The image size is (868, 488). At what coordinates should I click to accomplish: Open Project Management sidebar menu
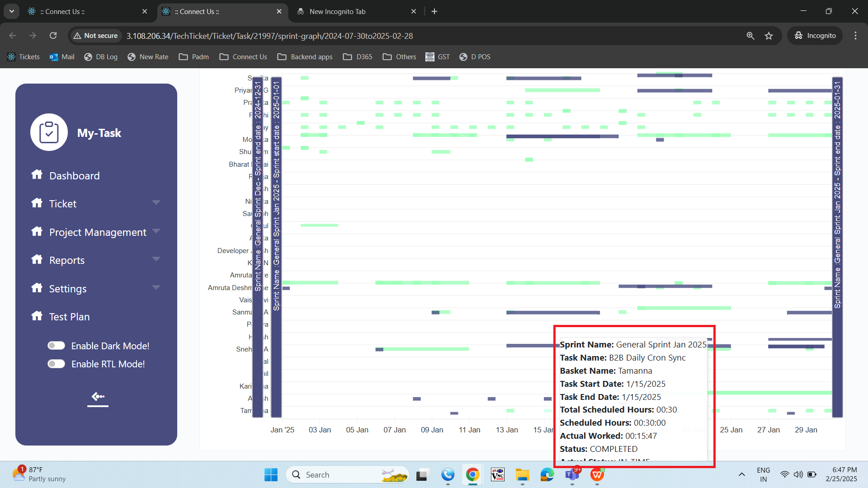click(98, 232)
